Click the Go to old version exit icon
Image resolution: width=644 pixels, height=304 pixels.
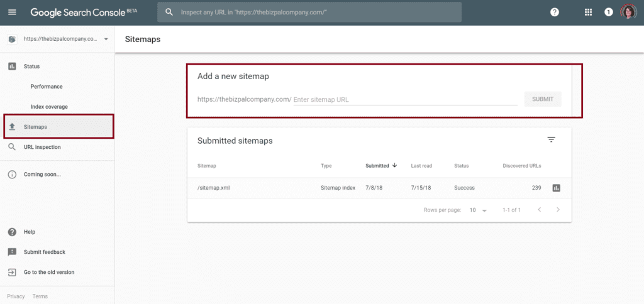[13, 272]
